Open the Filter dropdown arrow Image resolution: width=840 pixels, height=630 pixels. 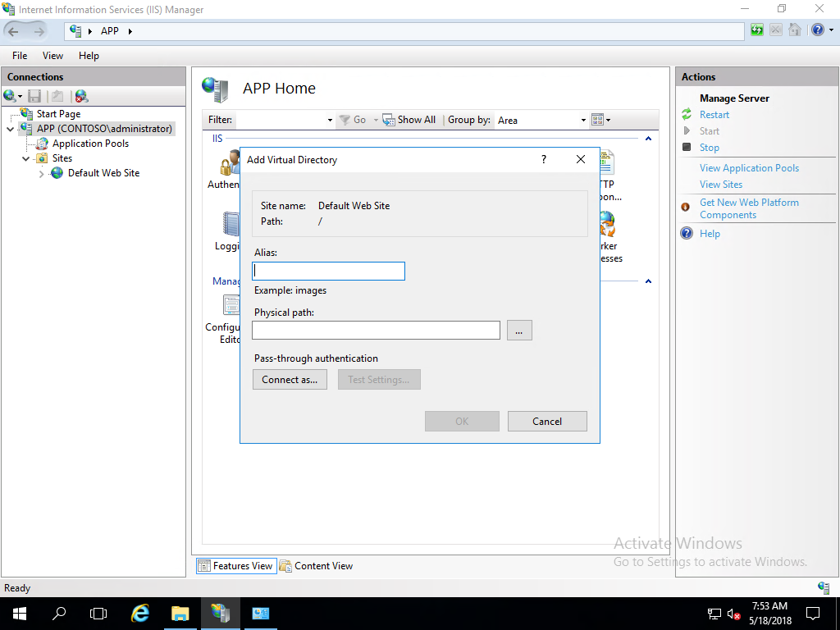click(330, 120)
